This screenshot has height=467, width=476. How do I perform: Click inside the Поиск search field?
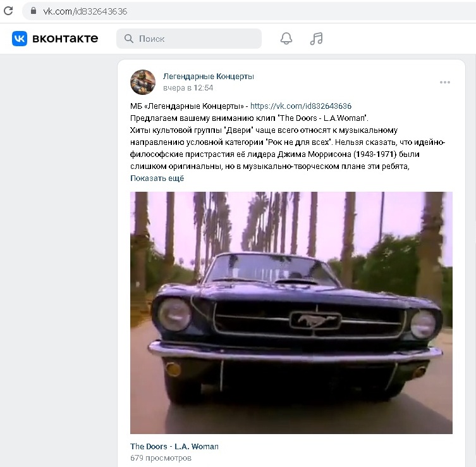[x=189, y=39]
